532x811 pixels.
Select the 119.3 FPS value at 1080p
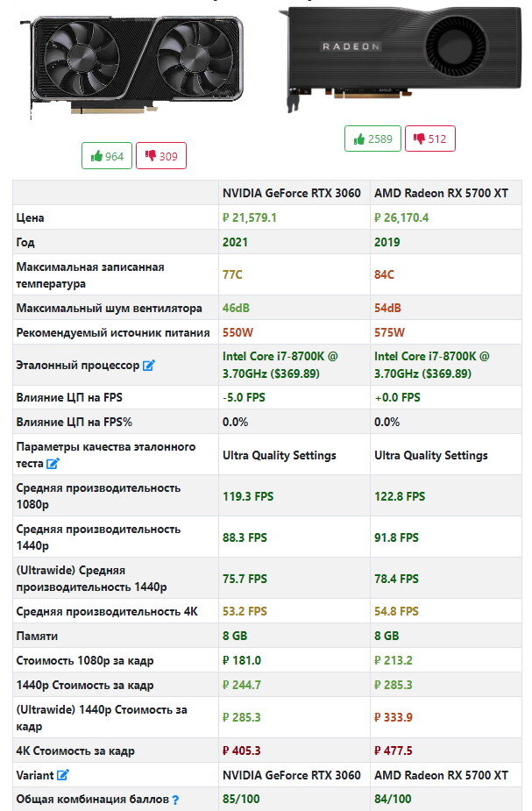pos(248,496)
